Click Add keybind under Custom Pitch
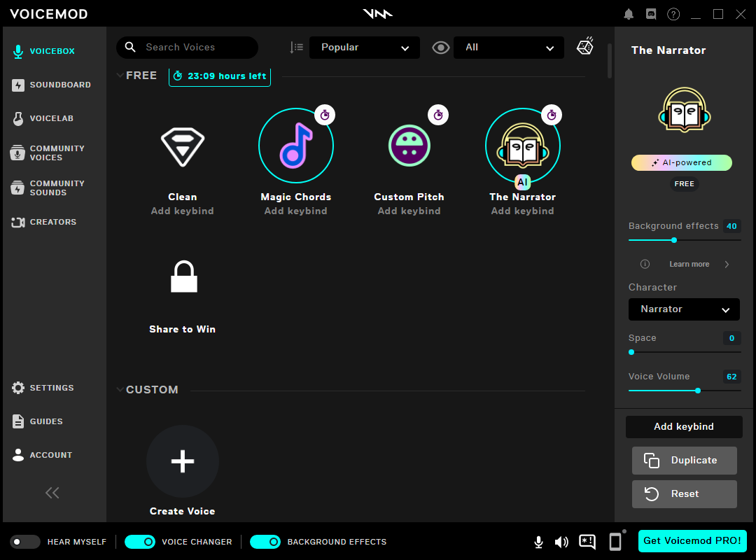This screenshot has height=560, width=756. click(409, 211)
